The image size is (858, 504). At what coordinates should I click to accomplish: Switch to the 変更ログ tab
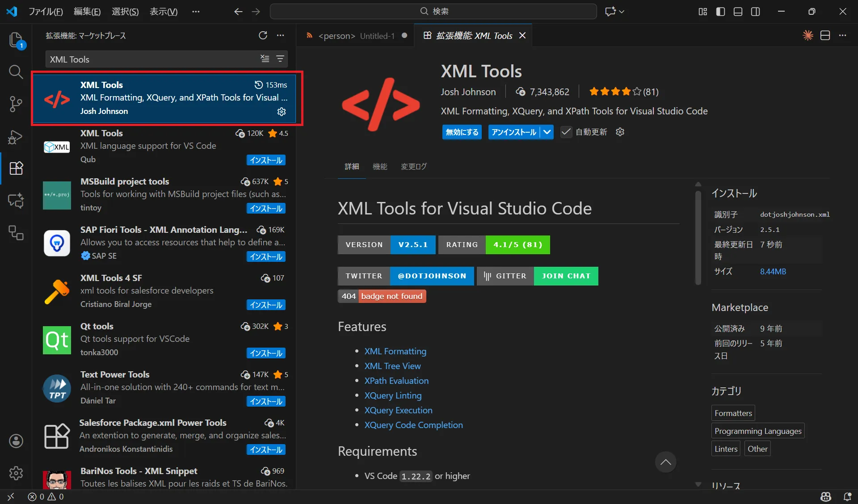click(413, 167)
